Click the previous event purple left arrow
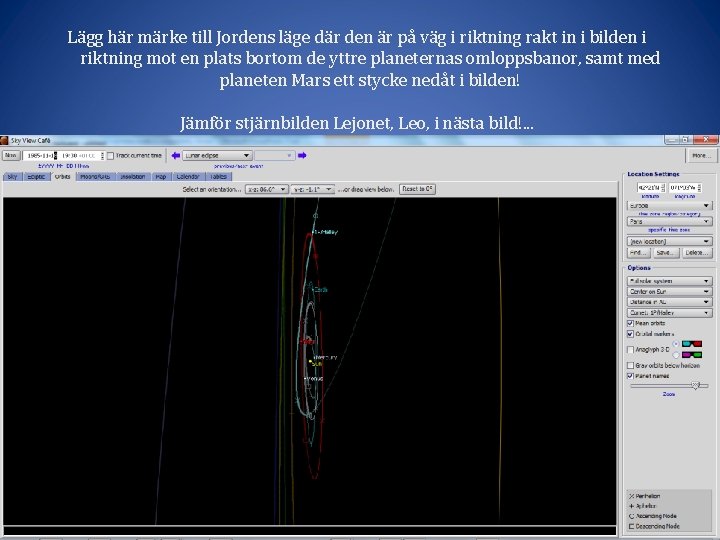 (175, 156)
